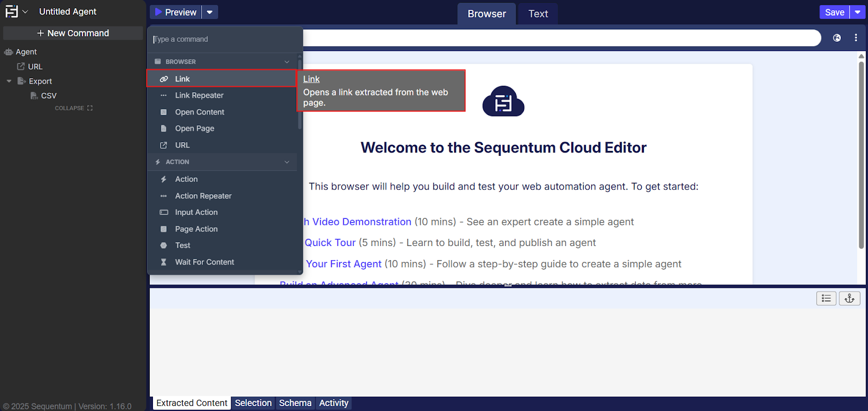Choose the Input Action command
Screen dimensions: 868x411
[x=222, y=212]
